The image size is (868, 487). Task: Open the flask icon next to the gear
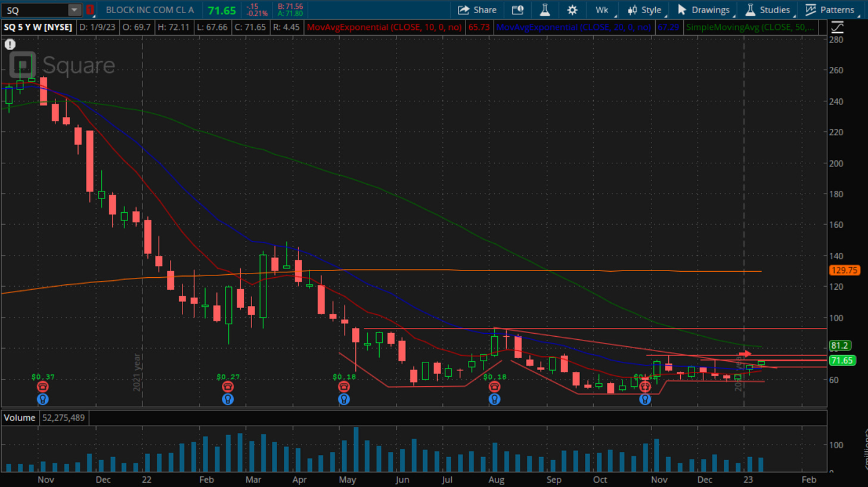click(x=544, y=10)
